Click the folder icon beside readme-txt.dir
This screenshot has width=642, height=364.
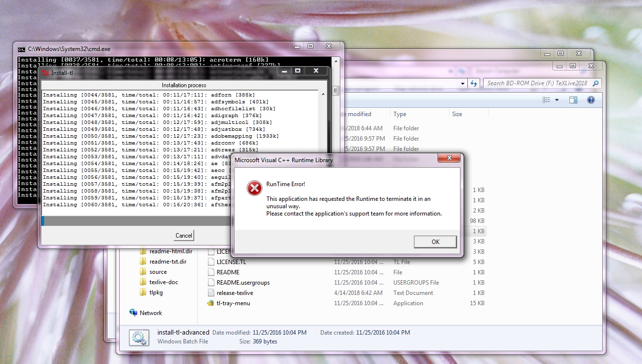click(x=143, y=262)
